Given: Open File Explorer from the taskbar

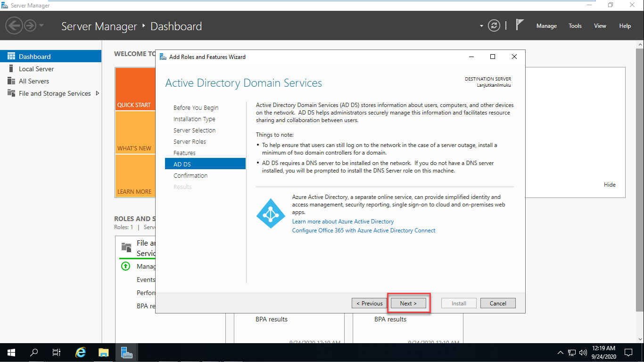Looking at the screenshot, I should [103, 352].
